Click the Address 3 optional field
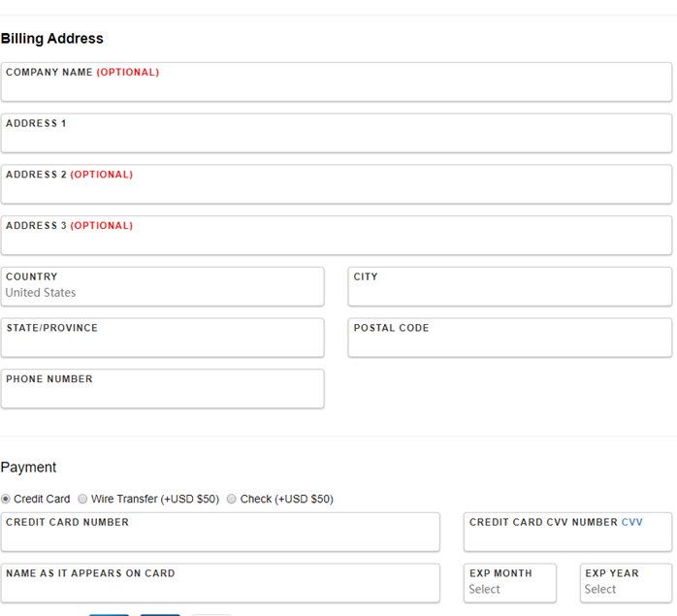Viewport: 677px width, 616px height. pos(336,241)
